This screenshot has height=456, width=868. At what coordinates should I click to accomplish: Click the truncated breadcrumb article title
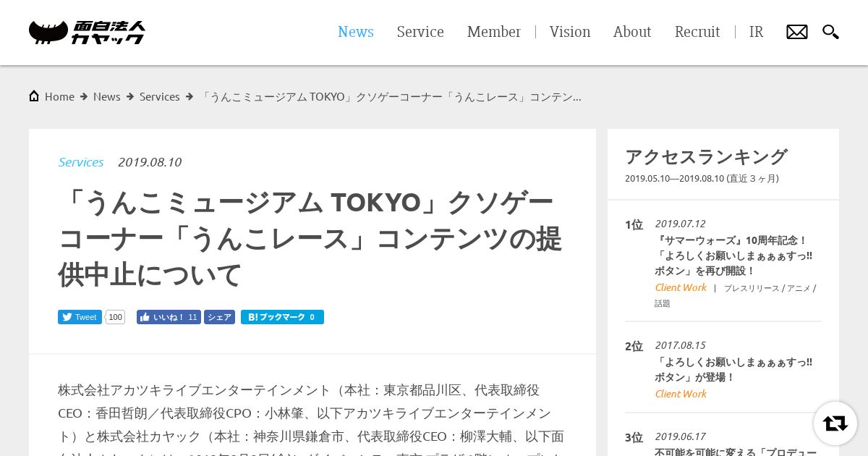pyautogui.click(x=391, y=96)
